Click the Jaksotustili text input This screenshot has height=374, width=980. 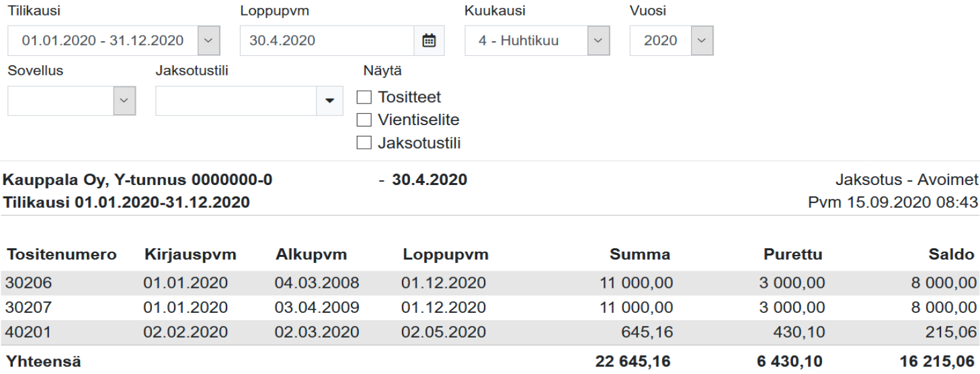tap(236, 100)
